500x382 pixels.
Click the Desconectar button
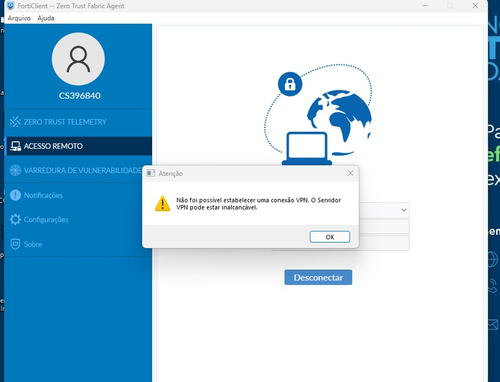[x=318, y=277]
